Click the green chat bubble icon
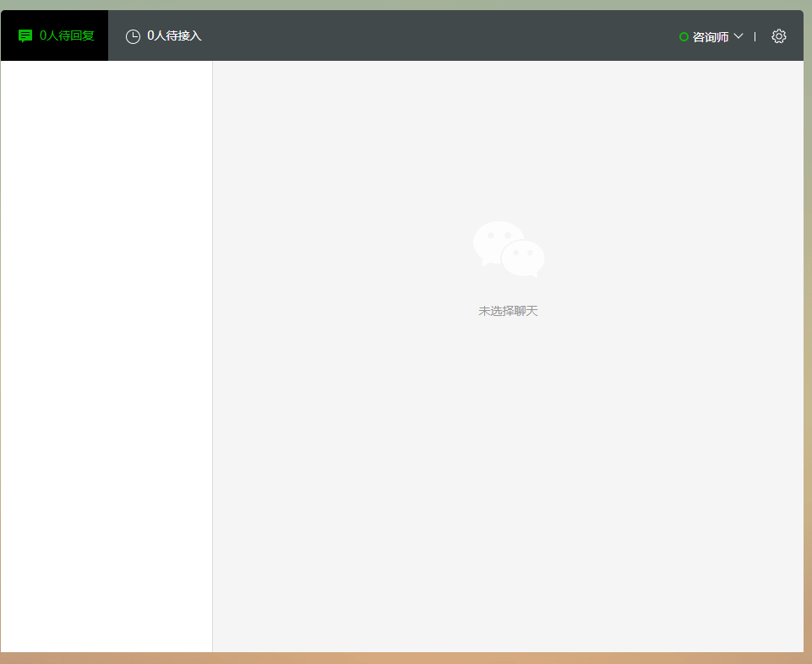 tap(25, 35)
